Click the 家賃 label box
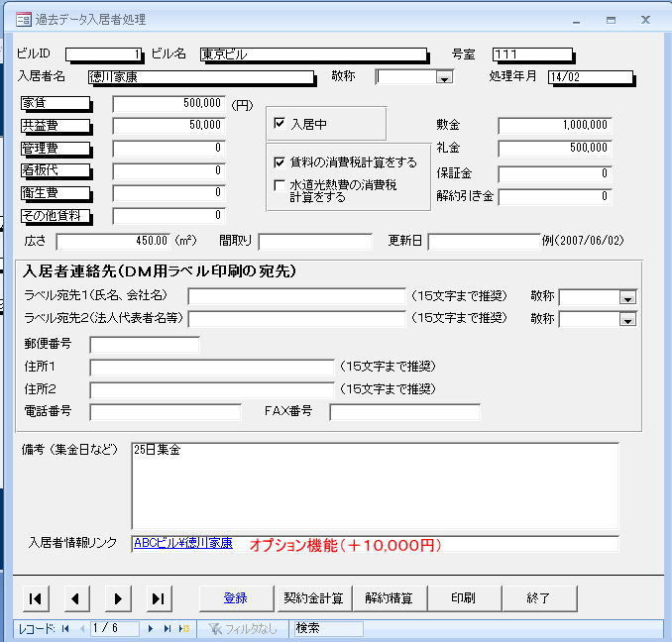The height and width of the screenshot is (642, 672). [56, 103]
